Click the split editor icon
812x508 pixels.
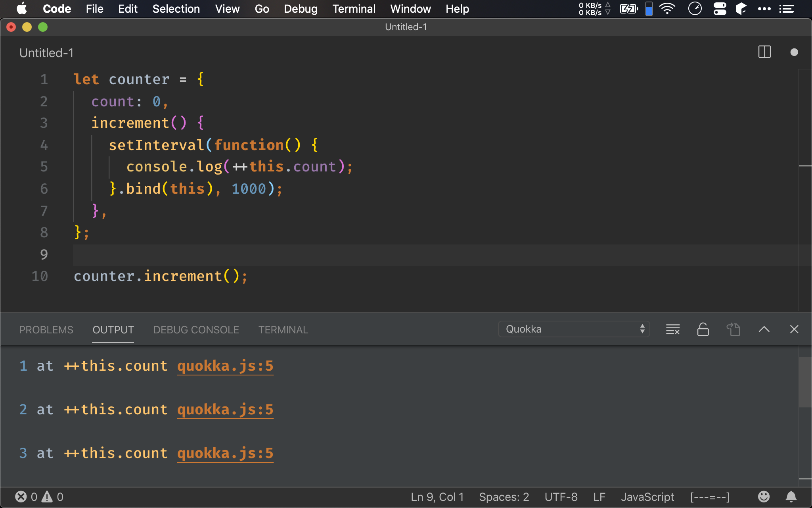coord(765,52)
